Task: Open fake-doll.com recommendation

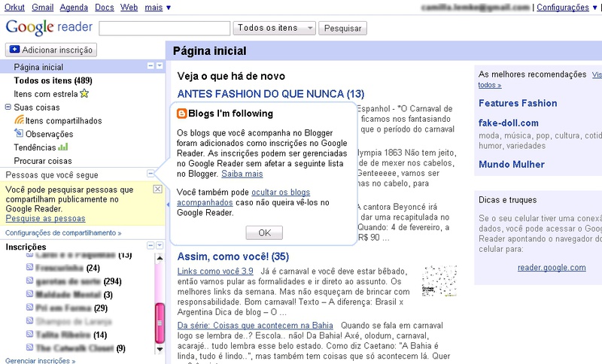Action: 509,123
